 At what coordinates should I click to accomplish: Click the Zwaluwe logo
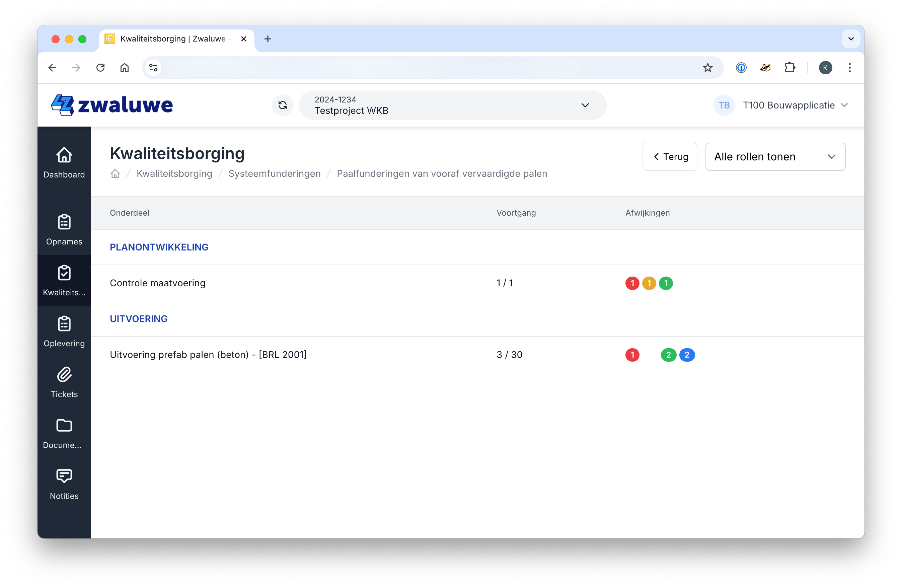coord(112,104)
